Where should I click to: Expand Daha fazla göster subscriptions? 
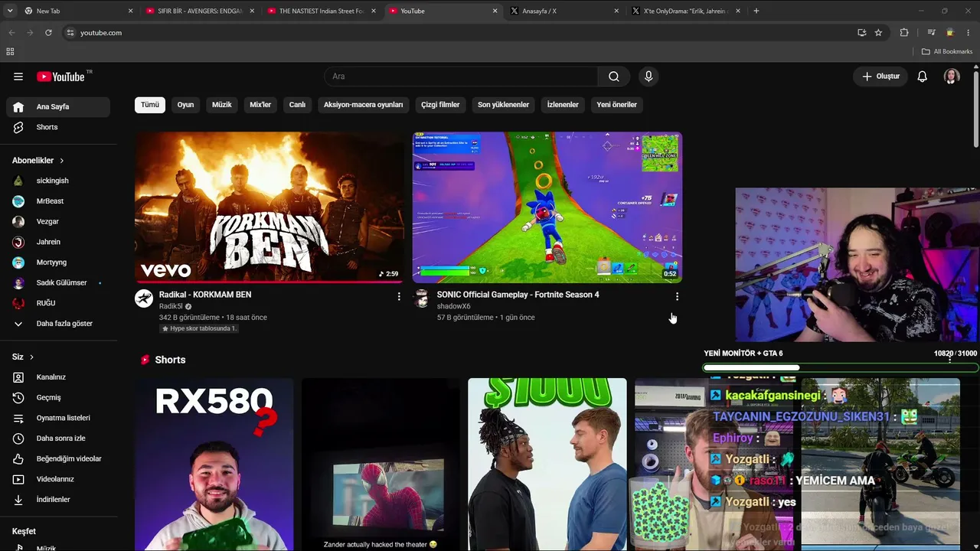(58, 324)
